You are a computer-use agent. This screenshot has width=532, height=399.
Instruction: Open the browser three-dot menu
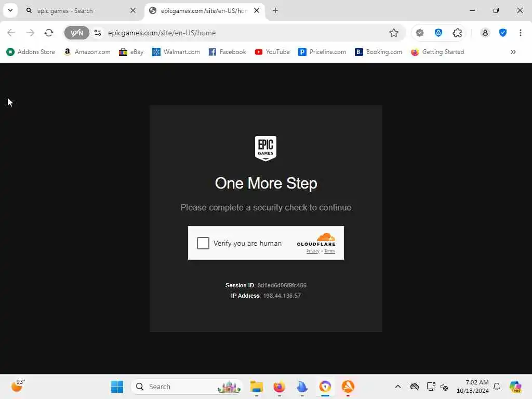coord(521,33)
